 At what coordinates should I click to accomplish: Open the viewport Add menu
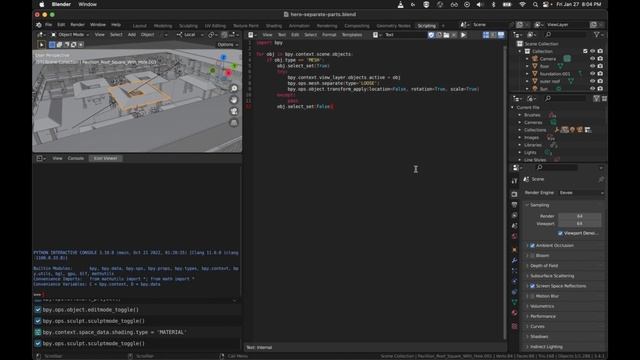(x=131, y=35)
